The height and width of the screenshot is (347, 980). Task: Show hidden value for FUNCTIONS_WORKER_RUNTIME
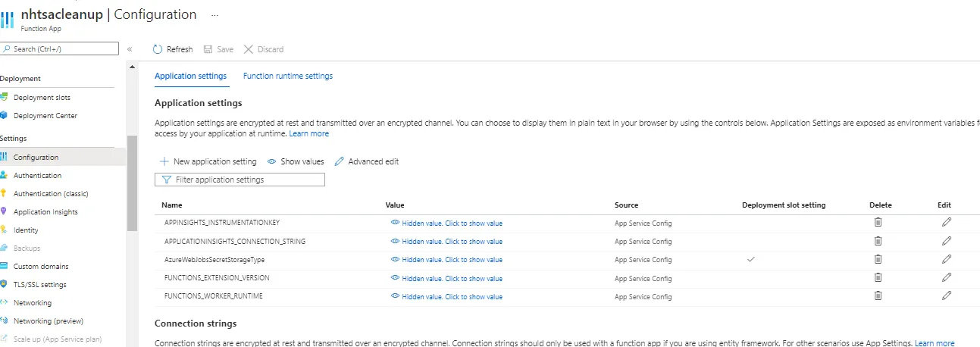(446, 296)
